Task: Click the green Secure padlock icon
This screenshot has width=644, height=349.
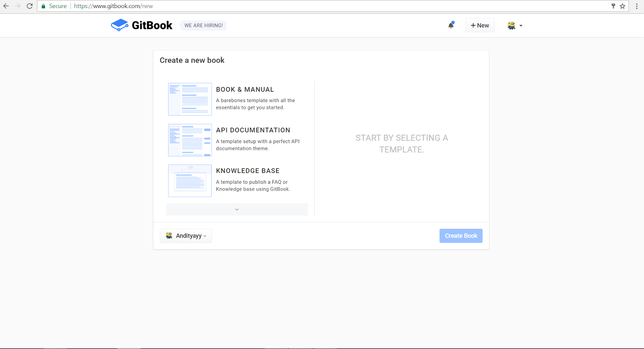Action: [x=43, y=6]
